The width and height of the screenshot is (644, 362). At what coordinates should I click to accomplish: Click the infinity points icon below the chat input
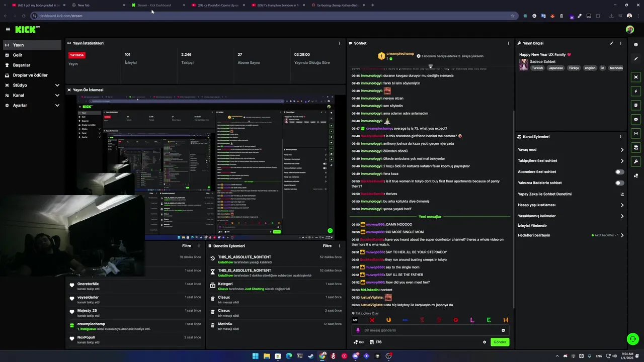point(358,342)
